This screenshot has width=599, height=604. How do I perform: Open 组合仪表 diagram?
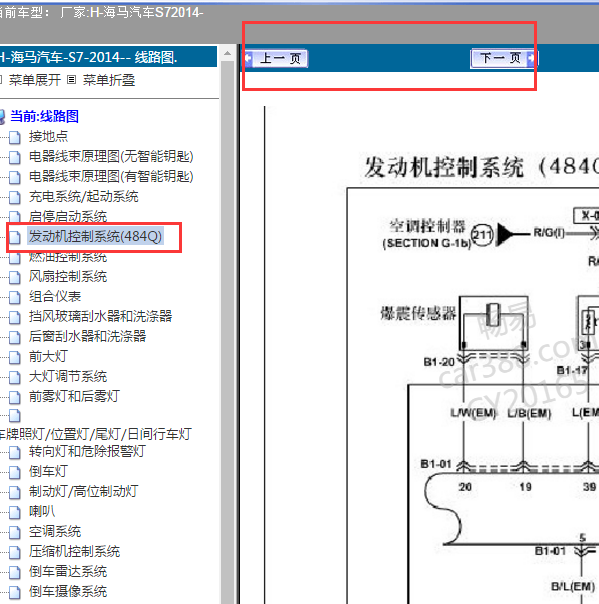pyautogui.click(x=55, y=297)
